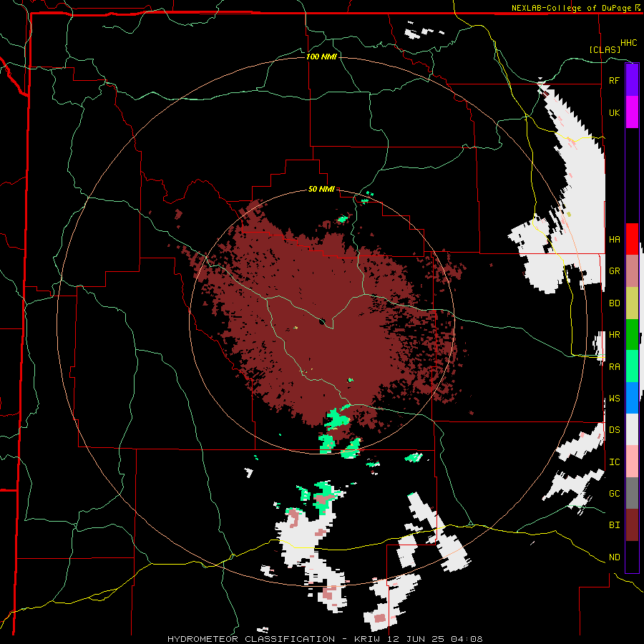Click the BD yellow-green legend swatch
This screenshot has width=644, height=644.
632,303
